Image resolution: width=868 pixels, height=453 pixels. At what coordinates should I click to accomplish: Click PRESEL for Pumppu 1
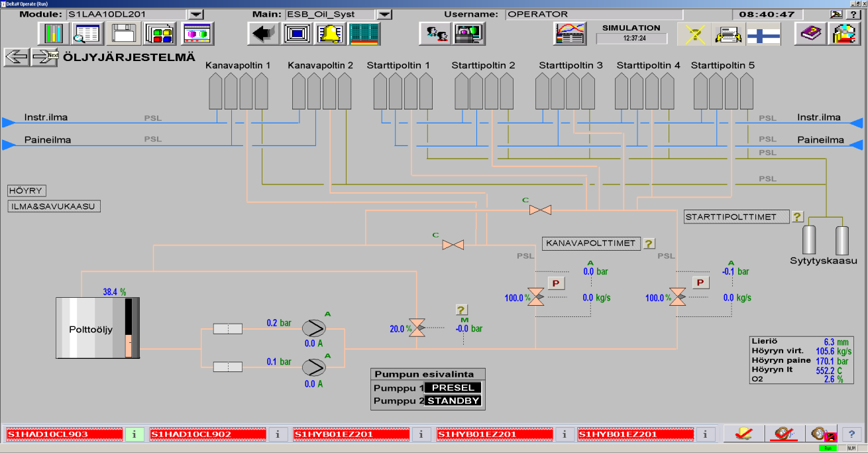453,388
